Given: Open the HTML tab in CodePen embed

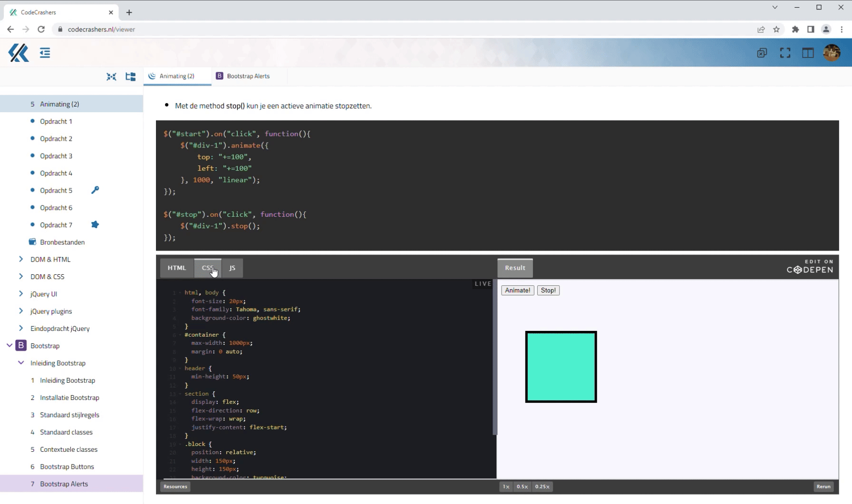Looking at the screenshot, I should pyautogui.click(x=176, y=268).
